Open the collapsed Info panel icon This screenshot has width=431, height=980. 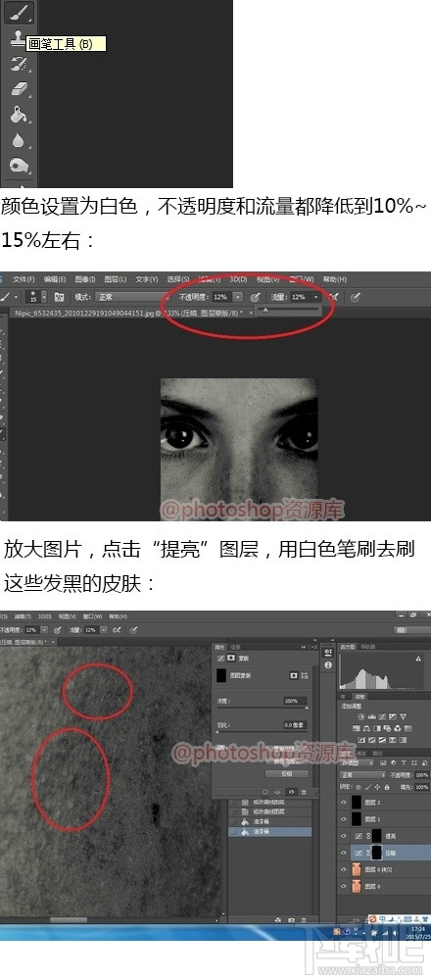click(x=328, y=665)
